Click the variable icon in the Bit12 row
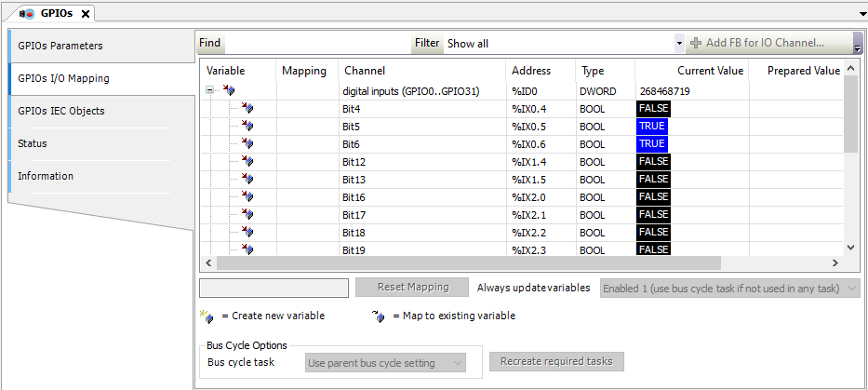This screenshot has width=868, height=390. tap(247, 162)
